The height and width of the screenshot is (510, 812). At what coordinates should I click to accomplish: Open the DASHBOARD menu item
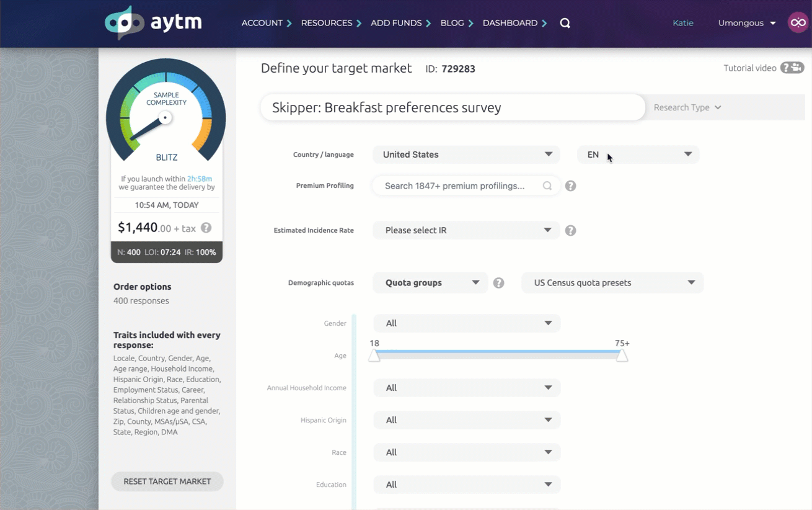pos(514,23)
